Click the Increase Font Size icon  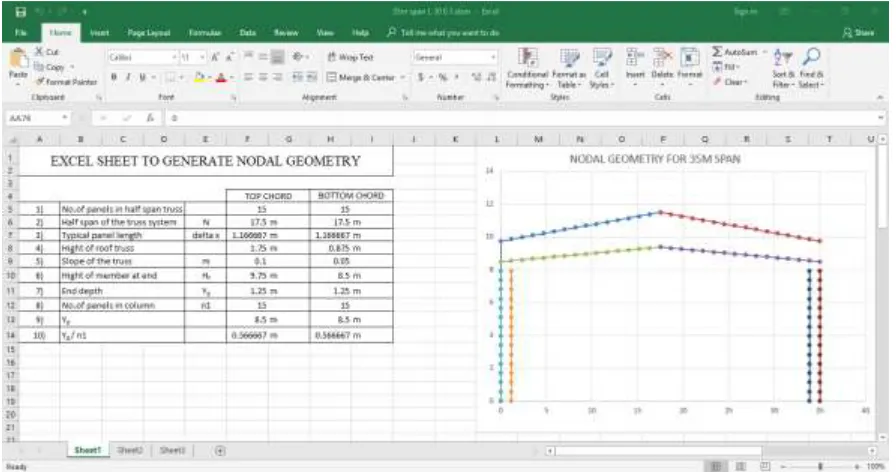point(215,57)
